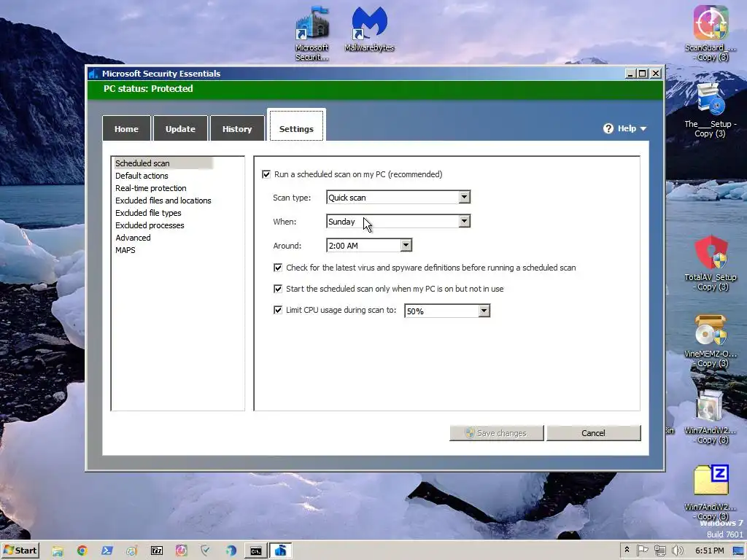Screen dimensions: 747x560
Task: Open the CPU usage percent dropdown
Action: (x=447, y=311)
